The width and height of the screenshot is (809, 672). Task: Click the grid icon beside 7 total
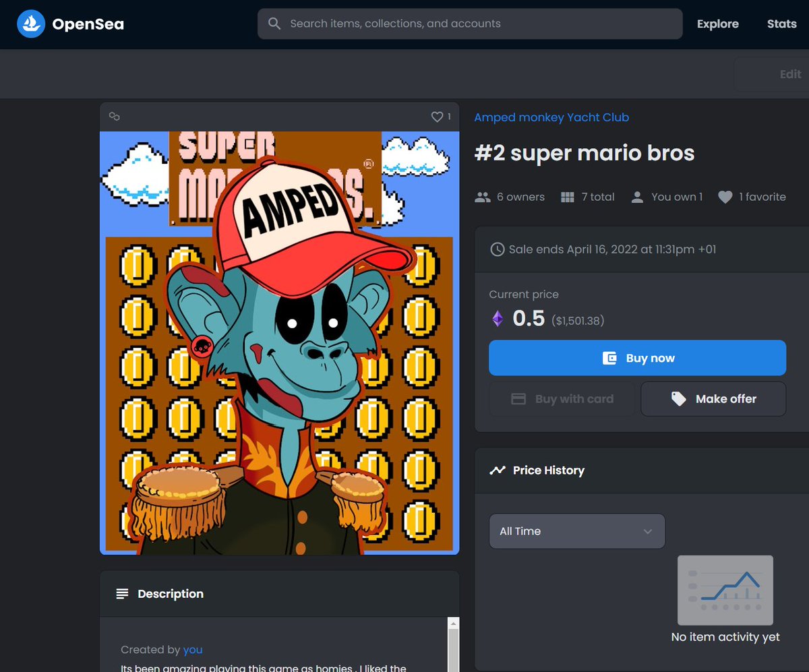coord(567,197)
